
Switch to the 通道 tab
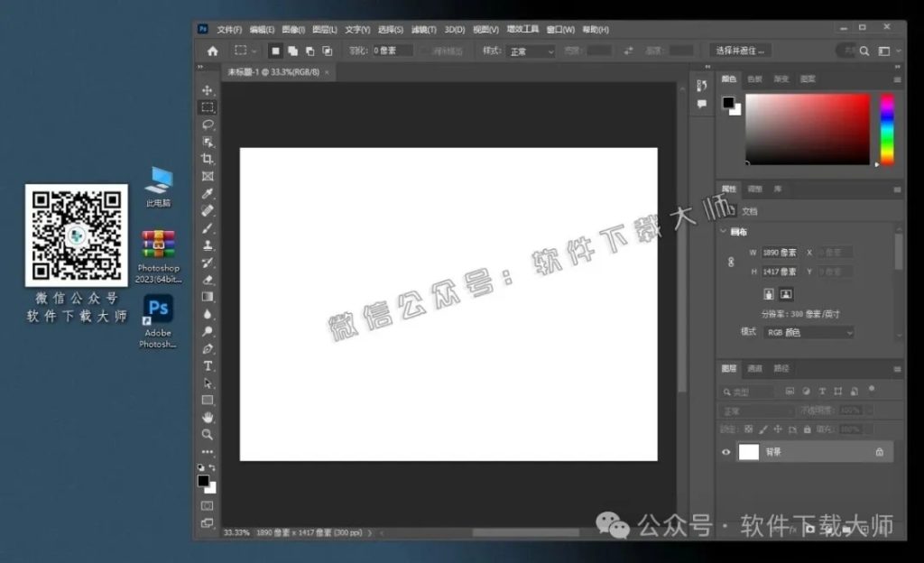coord(755,369)
